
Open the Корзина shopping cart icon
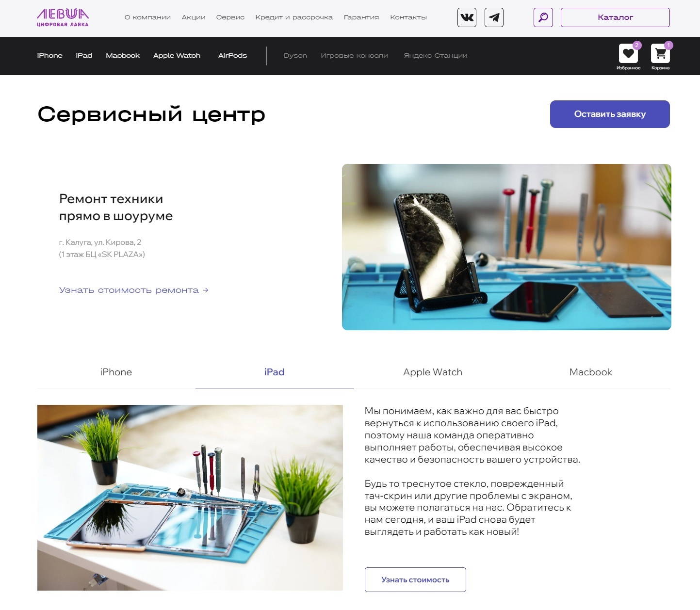click(660, 54)
